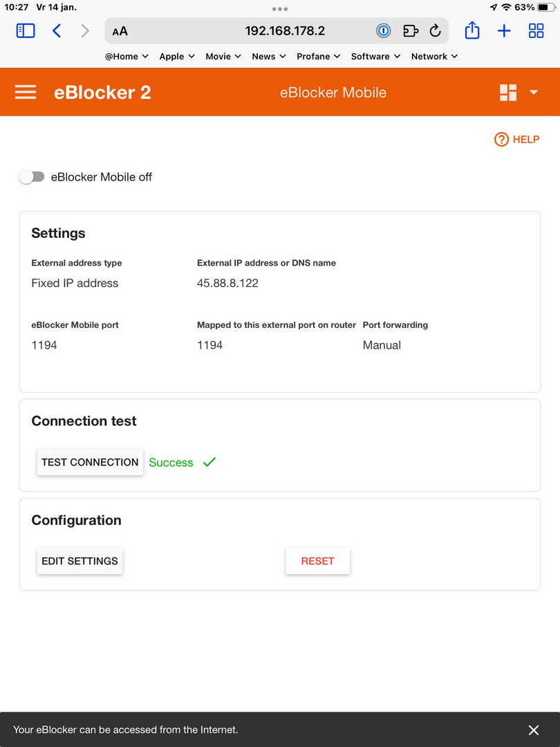Click the TEST CONNECTION button
This screenshot has height=747, width=560.
point(90,462)
